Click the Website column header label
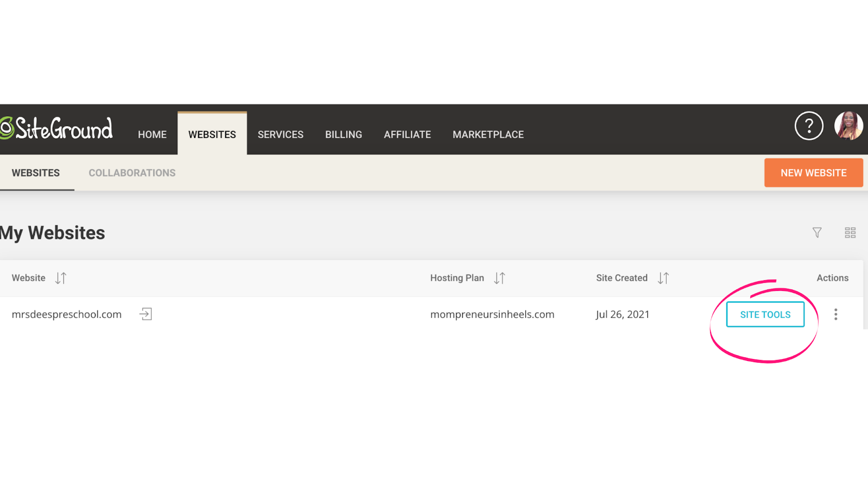 [x=29, y=278]
